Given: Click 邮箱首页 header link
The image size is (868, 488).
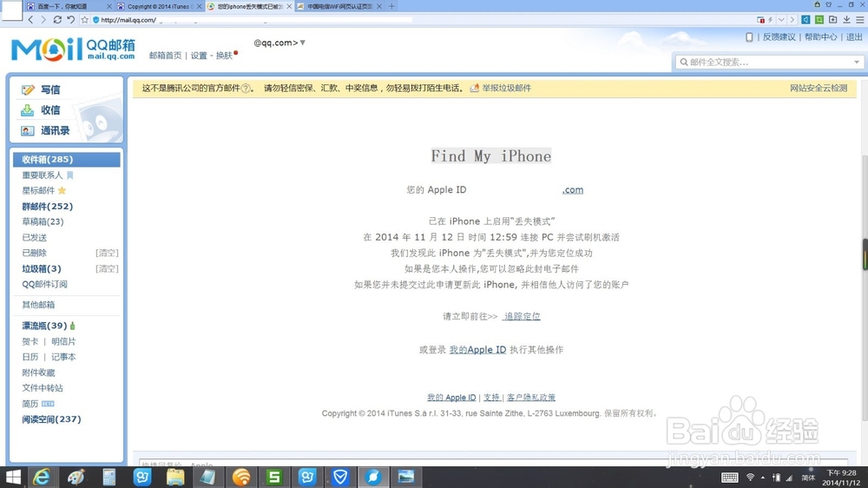Looking at the screenshot, I should pos(165,56).
